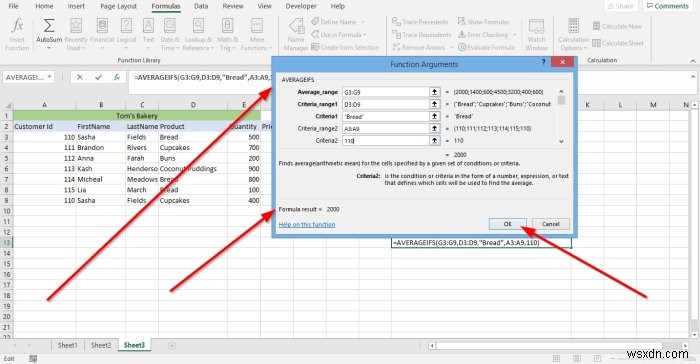Viewport: 700px width, 364px height.
Task: Collapse the ribbon with chevron
Action: (x=693, y=61)
